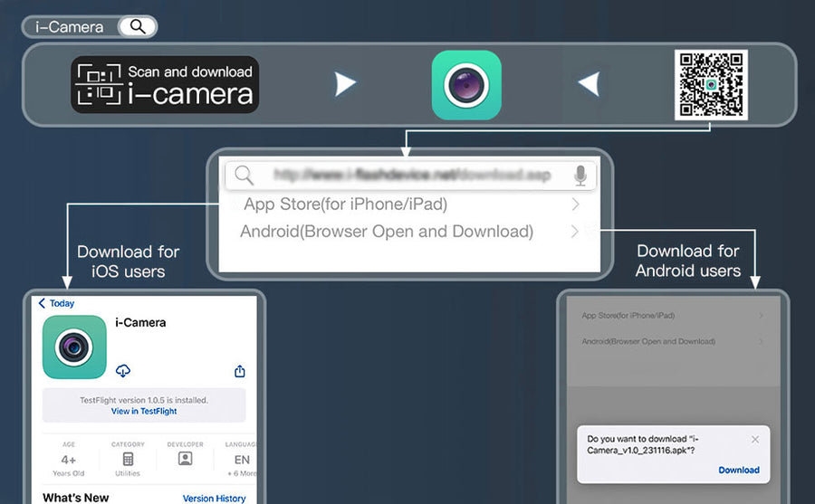Click the search magnifier in the address bar
The height and width of the screenshot is (504, 815).
tap(244, 176)
